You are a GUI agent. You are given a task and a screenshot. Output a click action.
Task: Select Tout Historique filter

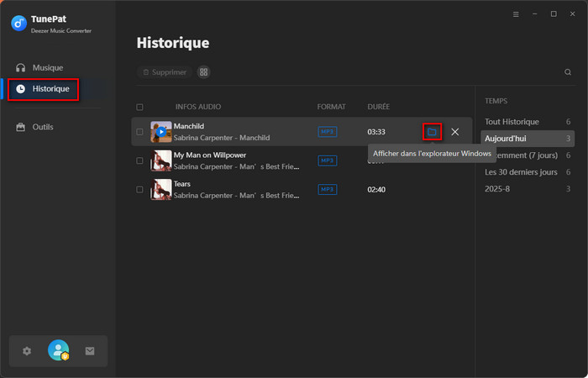(x=528, y=122)
